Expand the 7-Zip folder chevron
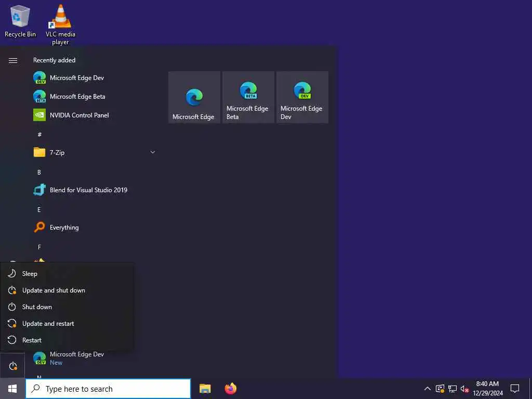This screenshot has width=532, height=399. tap(153, 152)
